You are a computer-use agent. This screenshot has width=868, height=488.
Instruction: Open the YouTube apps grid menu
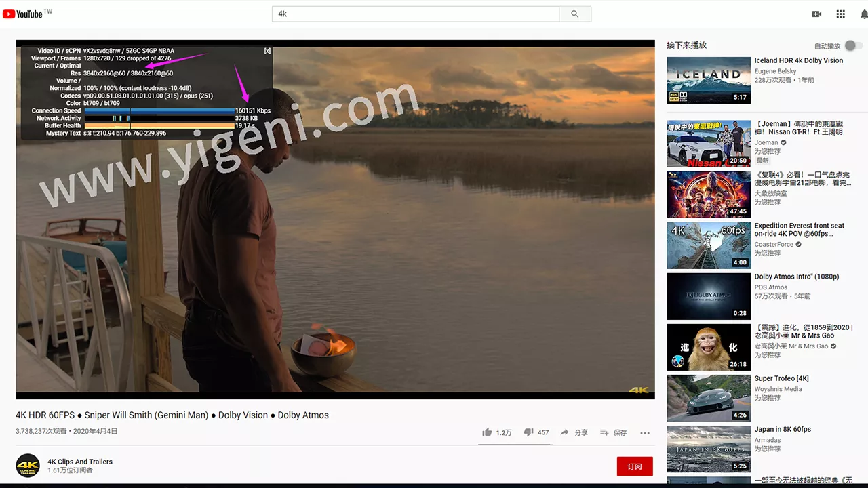(x=841, y=14)
